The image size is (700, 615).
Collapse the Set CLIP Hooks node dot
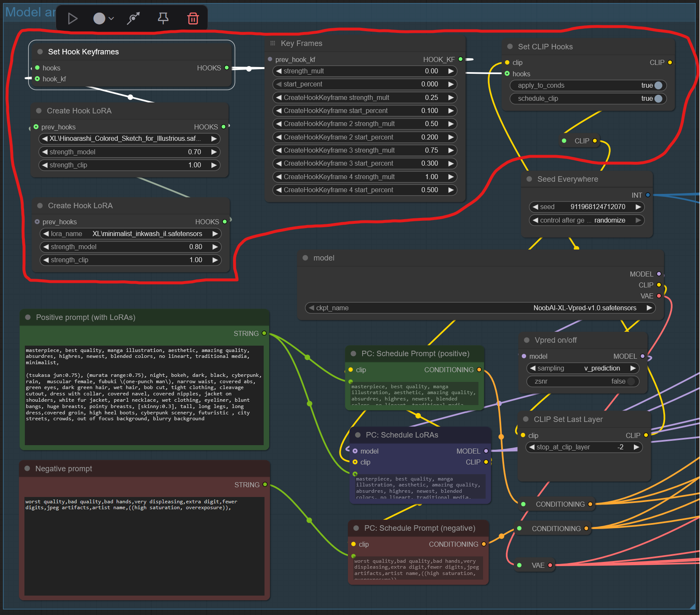click(x=510, y=47)
